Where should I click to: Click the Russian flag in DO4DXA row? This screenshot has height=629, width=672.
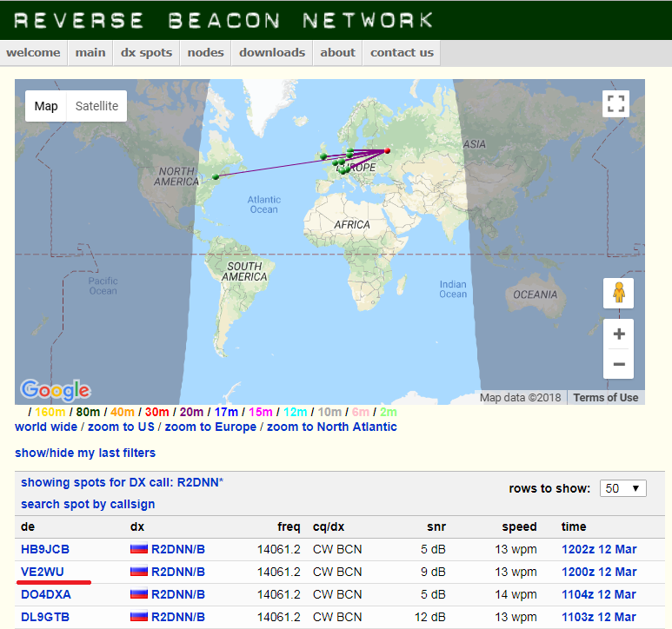(x=139, y=594)
